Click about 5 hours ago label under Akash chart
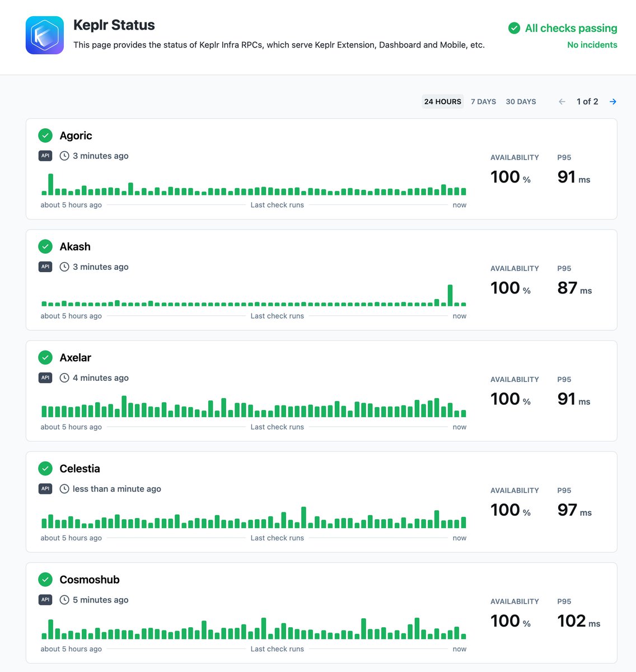Viewport: 636px width, 672px height. (x=71, y=316)
